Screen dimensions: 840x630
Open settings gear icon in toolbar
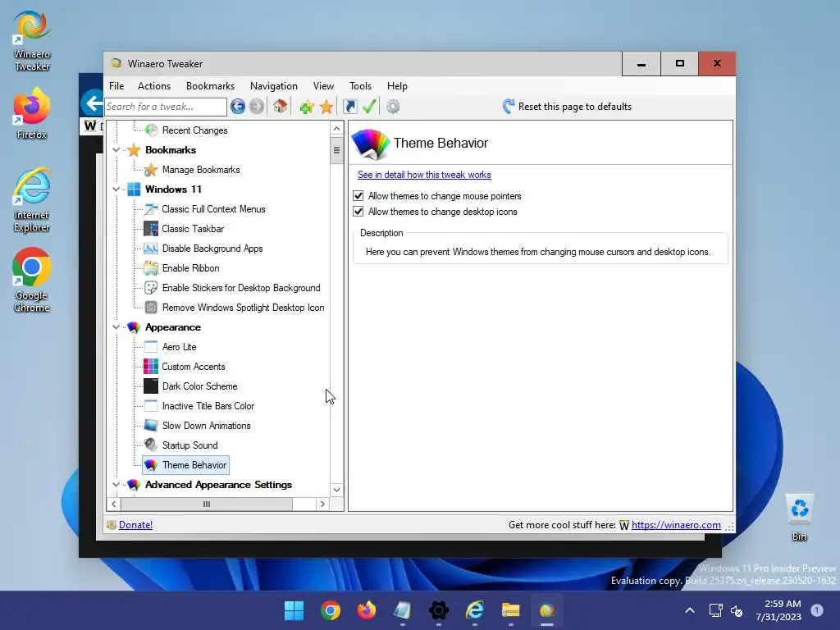pyautogui.click(x=393, y=107)
